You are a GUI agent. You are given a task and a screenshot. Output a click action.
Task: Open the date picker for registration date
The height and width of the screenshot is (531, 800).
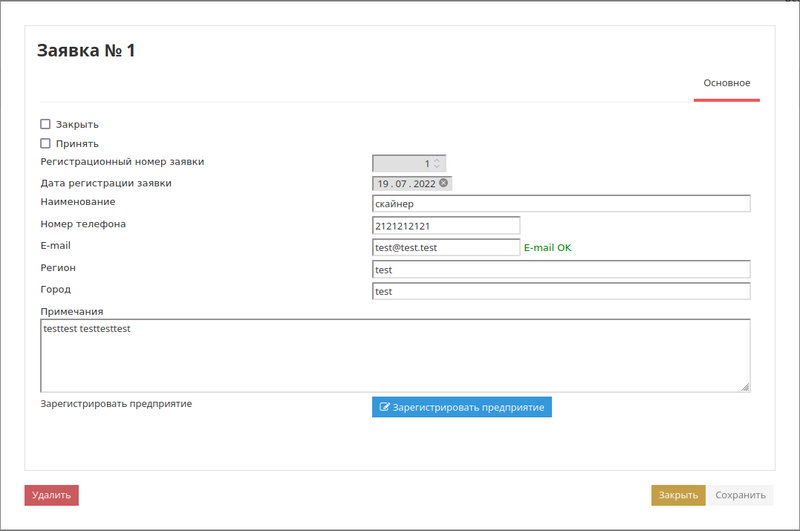[x=405, y=184]
